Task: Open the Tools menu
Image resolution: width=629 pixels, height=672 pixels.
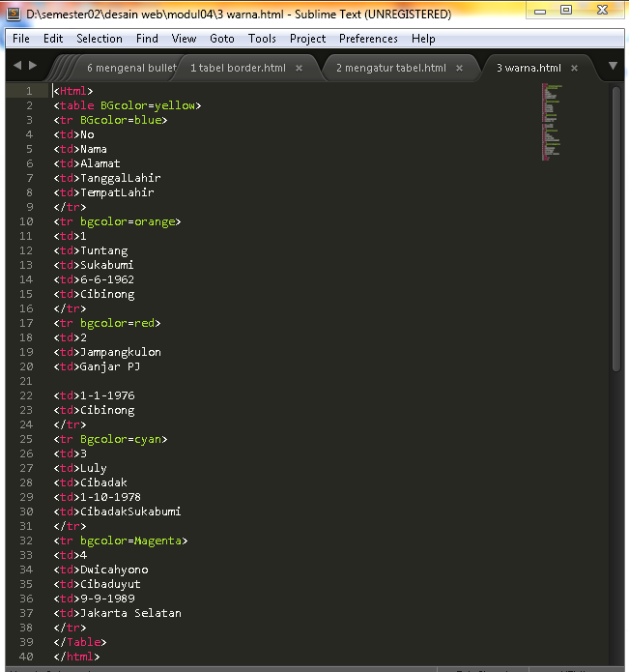Action: (262, 39)
